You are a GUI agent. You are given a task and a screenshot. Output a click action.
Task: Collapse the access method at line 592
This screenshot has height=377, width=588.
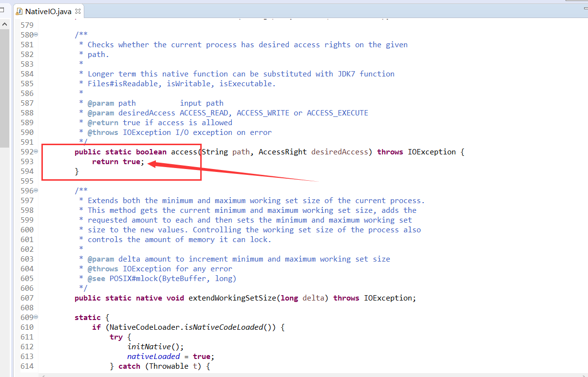point(36,151)
